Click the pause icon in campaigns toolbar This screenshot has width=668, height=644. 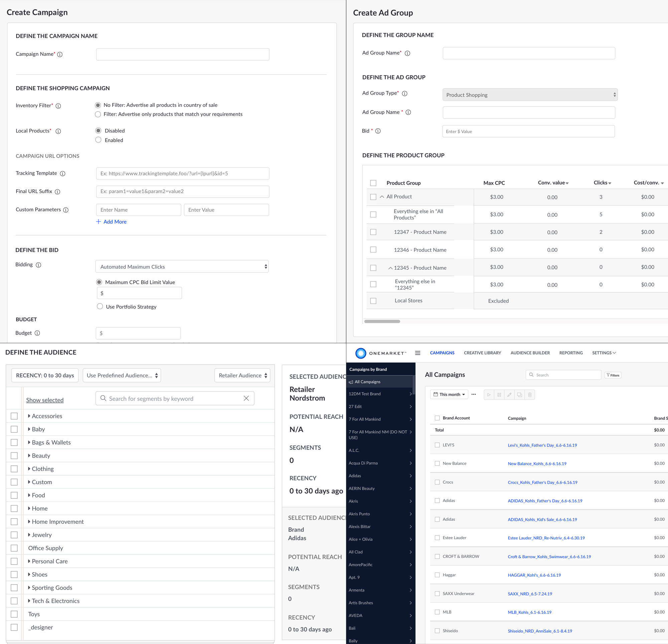click(499, 395)
